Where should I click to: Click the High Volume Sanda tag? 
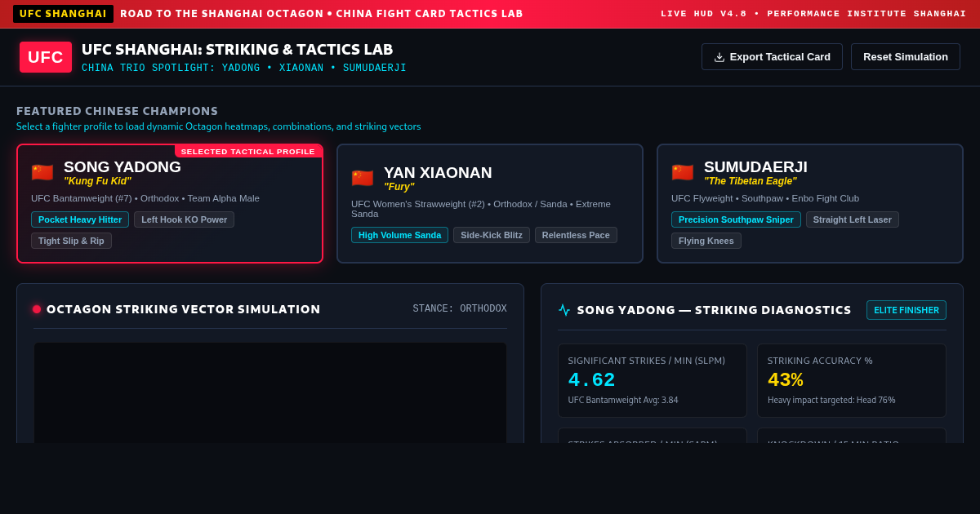pos(399,235)
